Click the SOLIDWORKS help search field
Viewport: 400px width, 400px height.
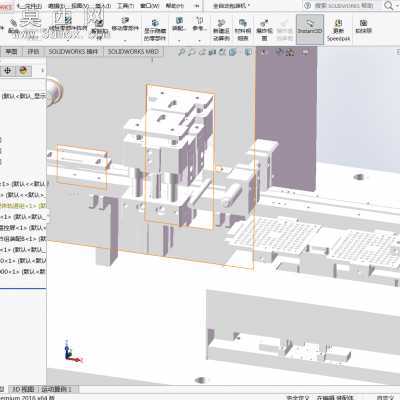click(x=343, y=6)
